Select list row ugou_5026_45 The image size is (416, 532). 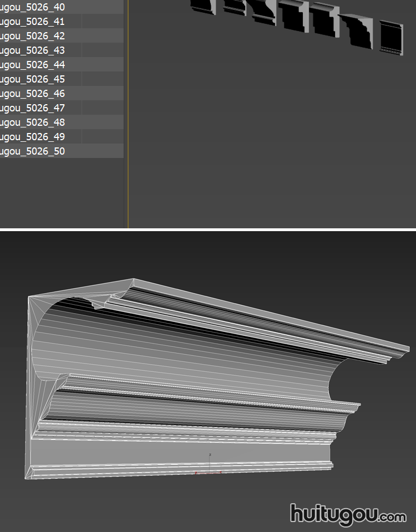point(62,79)
